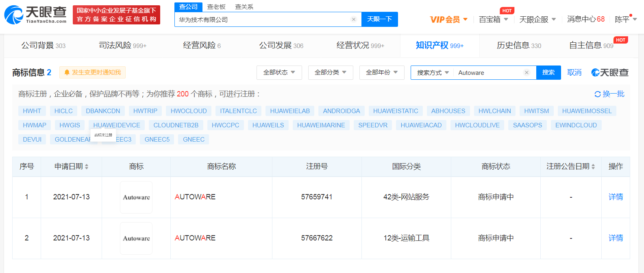
Task: Open the 自主信息 tab
Action: click(x=591, y=46)
